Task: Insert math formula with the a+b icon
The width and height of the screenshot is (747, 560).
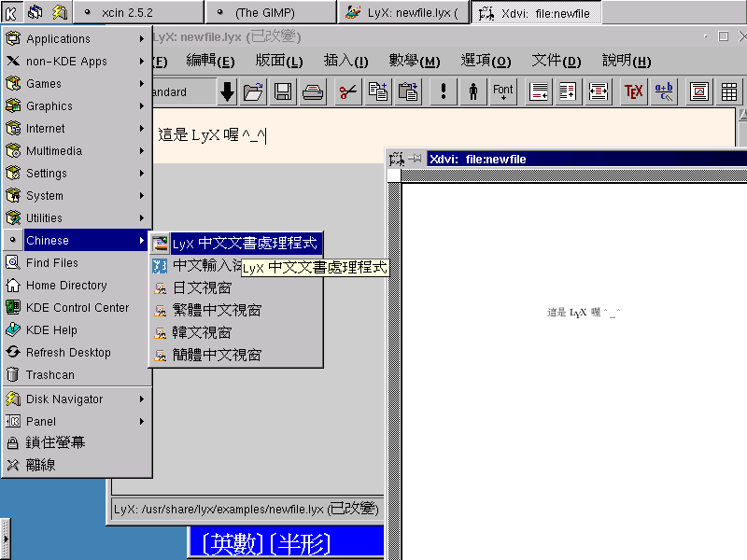Action: (664, 91)
